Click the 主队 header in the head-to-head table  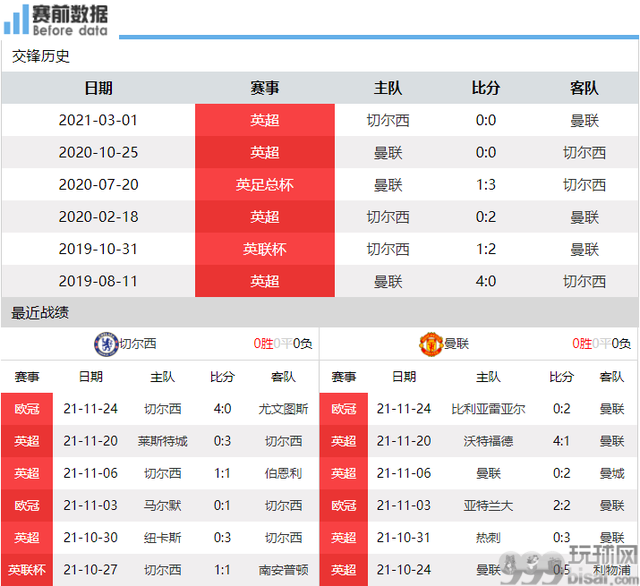(388, 88)
